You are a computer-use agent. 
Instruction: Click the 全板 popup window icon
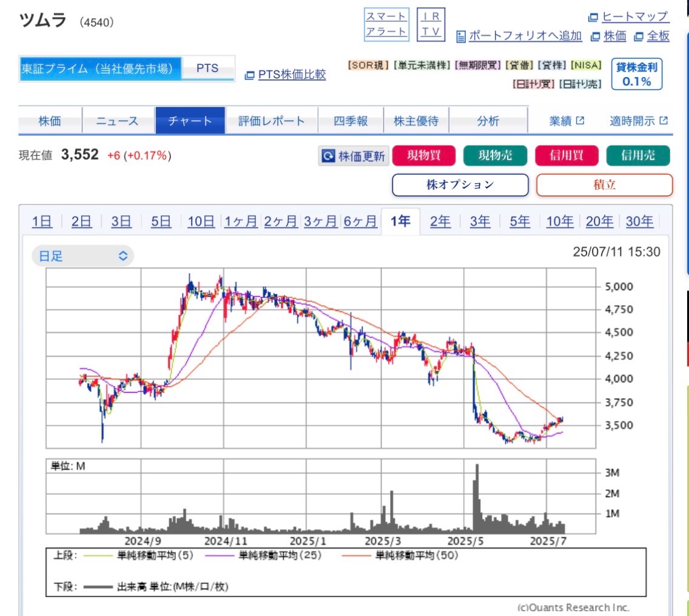pos(639,36)
